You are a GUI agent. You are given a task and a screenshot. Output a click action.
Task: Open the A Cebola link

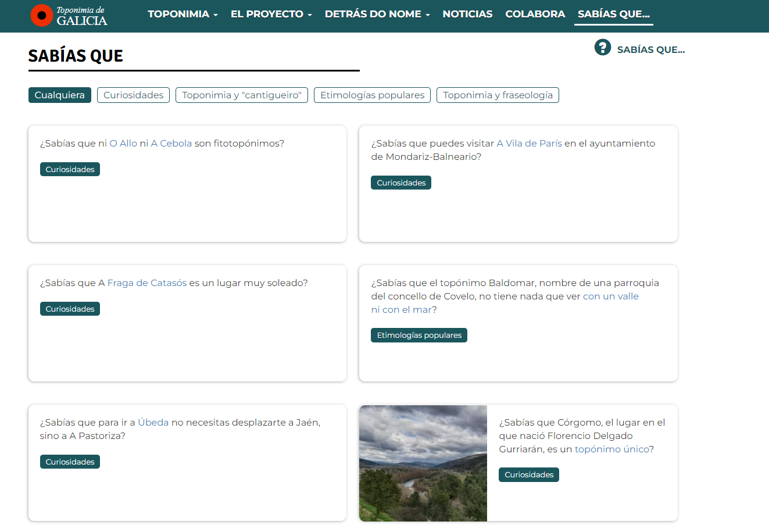click(x=171, y=144)
